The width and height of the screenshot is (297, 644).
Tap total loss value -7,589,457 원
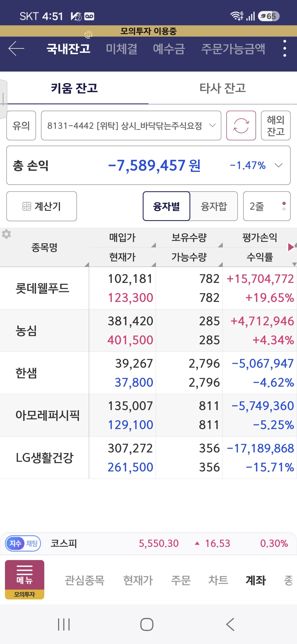tap(154, 165)
